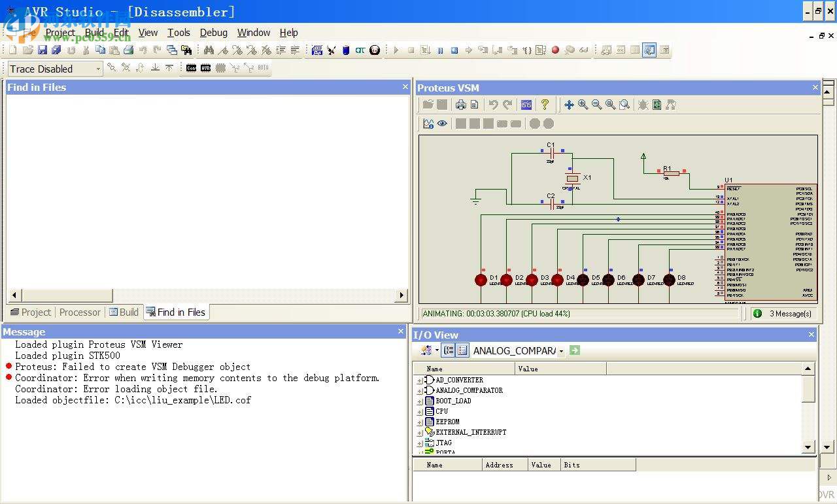837x504 pixels.
Task: Click the green go arrow in I/O View
Action: (x=575, y=350)
